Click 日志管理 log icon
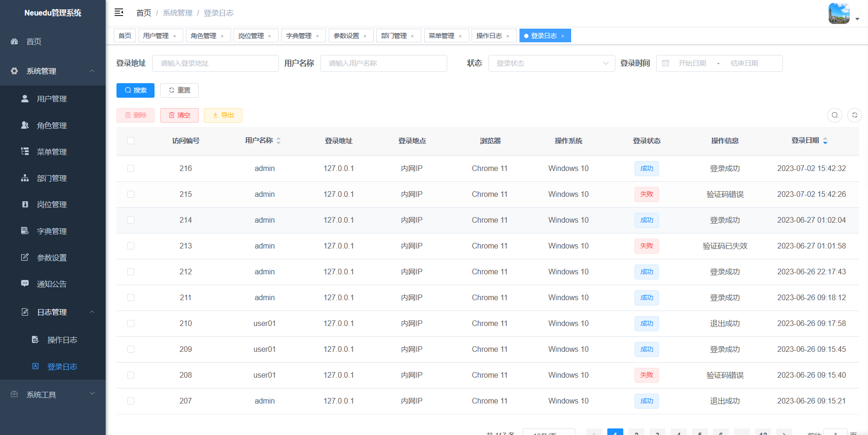Screen dimensions: 868x435 (x=25, y=312)
